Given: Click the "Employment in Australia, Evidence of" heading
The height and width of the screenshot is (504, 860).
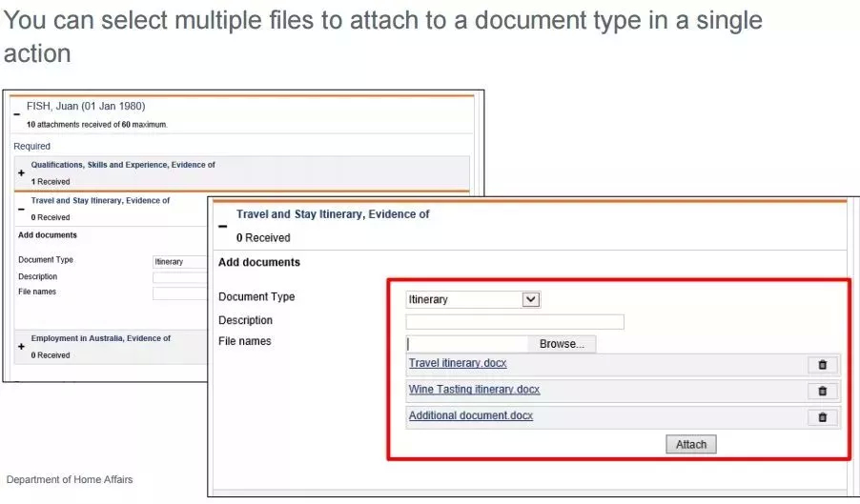Looking at the screenshot, I should pyautogui.click(x=101, y=338).
